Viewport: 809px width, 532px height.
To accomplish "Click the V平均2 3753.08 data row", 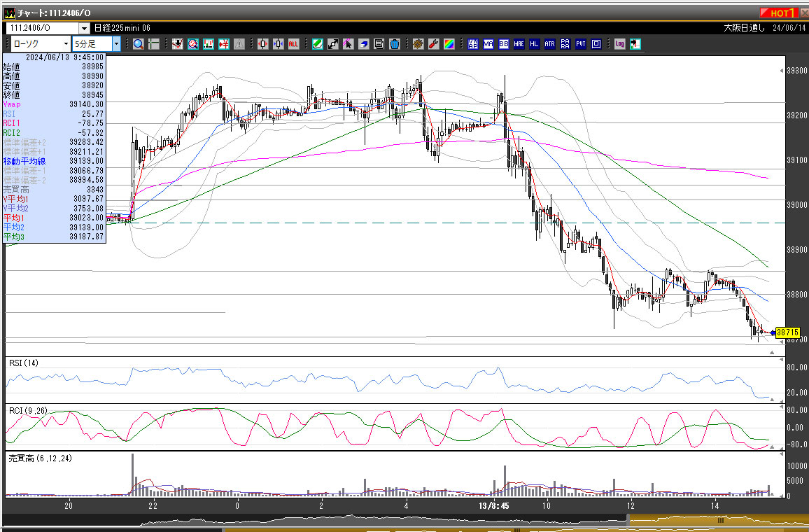I will pos(54,209).
